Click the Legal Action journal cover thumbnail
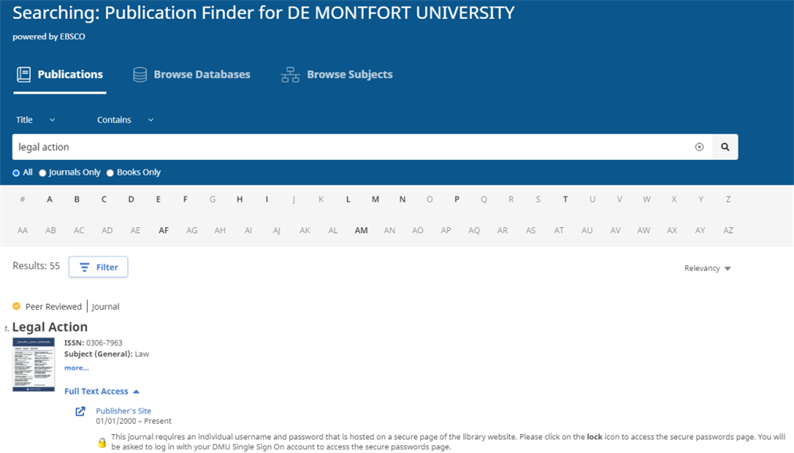Image resolution: width=794 pixels, height=453 pixels. pyautogui.click(x=33, y=364)
